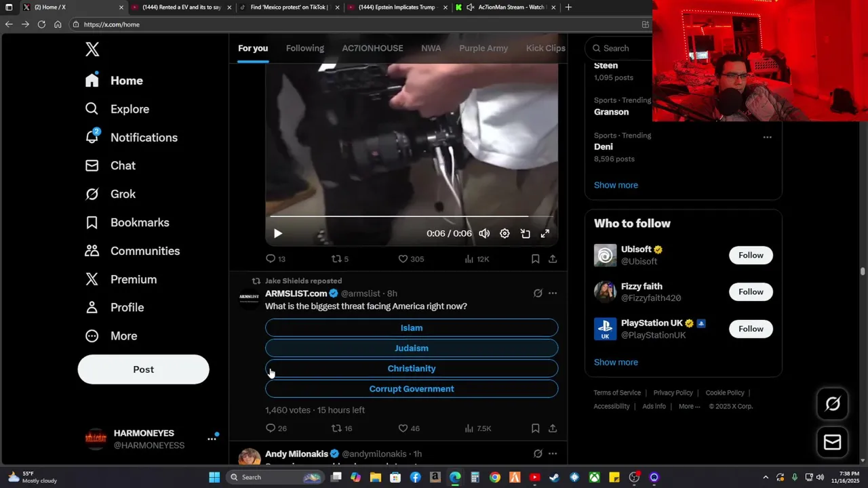Go to Home in the sidebar

pyautogui.click(x=114, y=81)
